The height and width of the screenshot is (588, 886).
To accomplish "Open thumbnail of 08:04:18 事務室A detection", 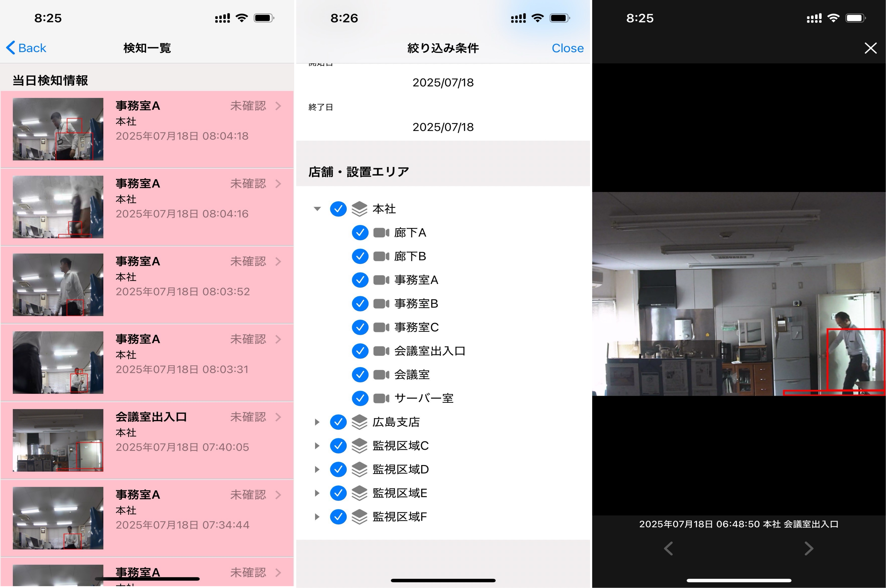I will [x=58, y=129].
